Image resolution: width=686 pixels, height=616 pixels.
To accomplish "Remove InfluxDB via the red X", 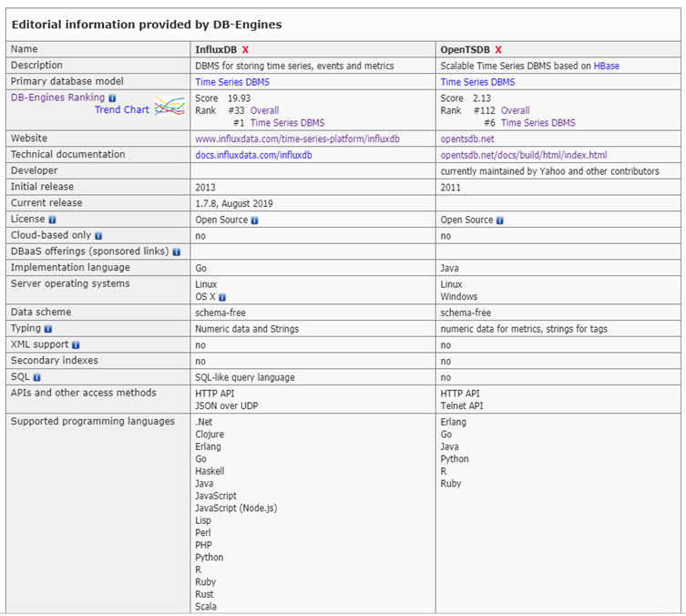I will click(245, 50).
